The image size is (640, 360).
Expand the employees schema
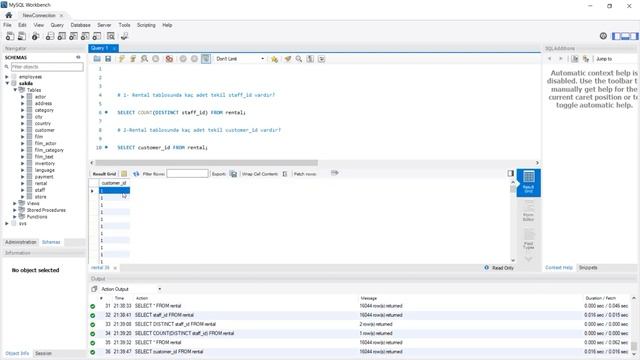coord(7,77)
